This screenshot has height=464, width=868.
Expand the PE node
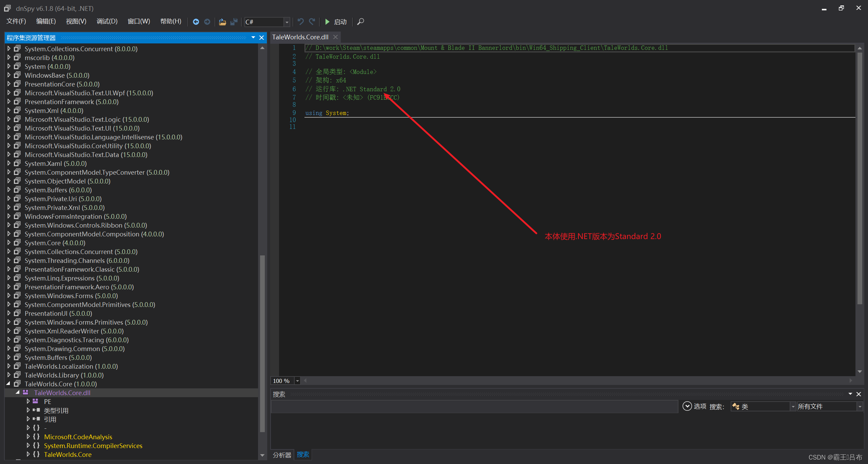point(28,402)
